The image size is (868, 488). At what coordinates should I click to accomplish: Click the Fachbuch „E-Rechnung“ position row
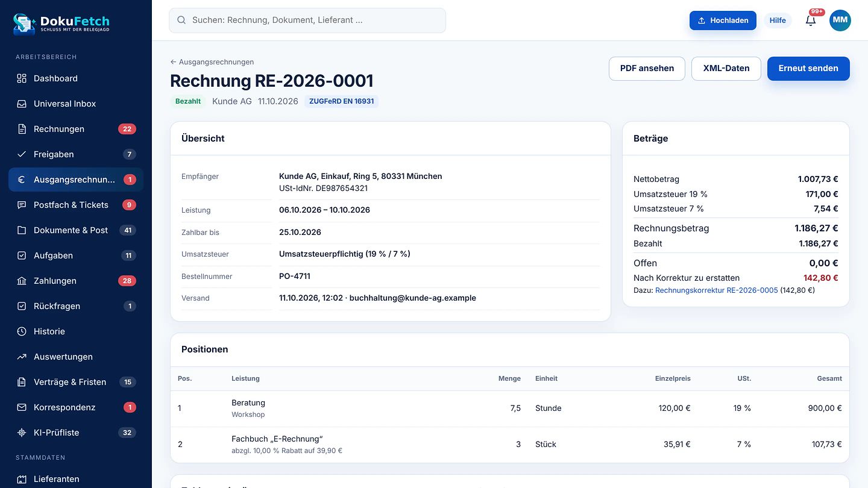pyautogui.click(x=509, y=445)
